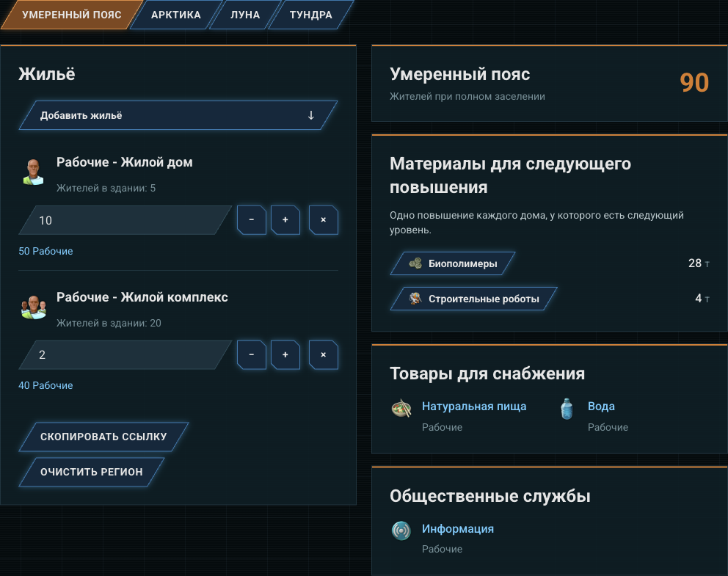Click the Вода bottle icon
Viewport: 728px width, 576px height.
pos(567,409)
